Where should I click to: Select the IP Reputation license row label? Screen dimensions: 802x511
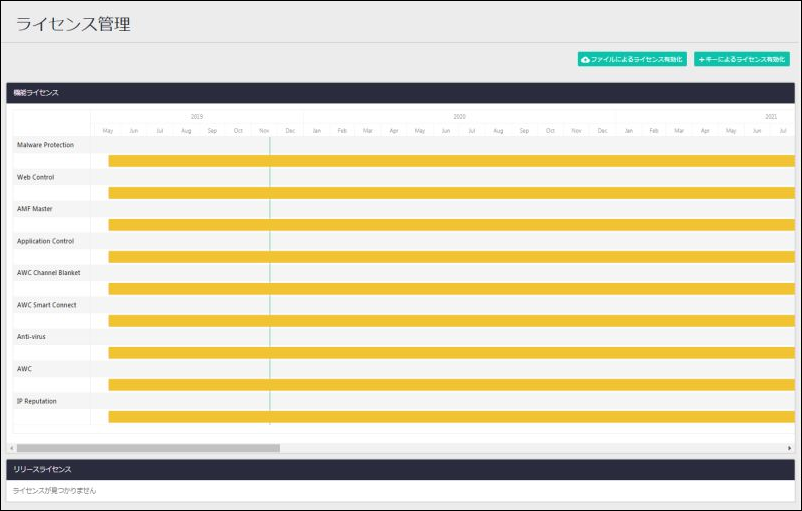(37, 401)
